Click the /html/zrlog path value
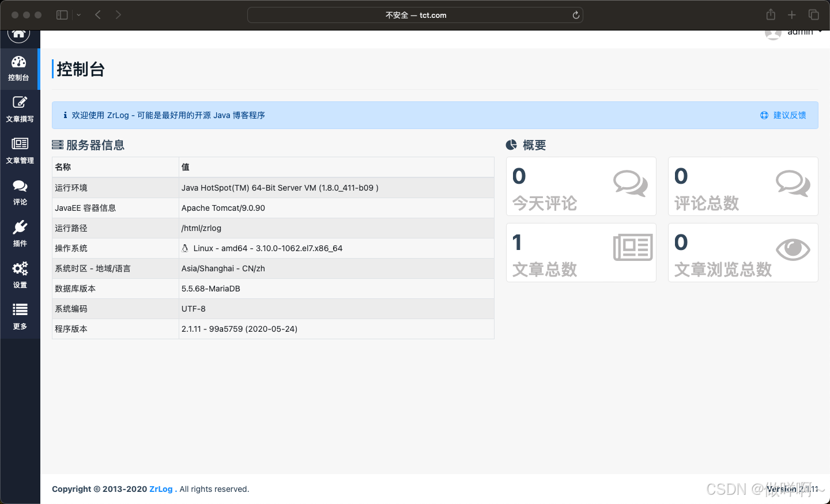 pyautogui.click(x=201, y=228)
